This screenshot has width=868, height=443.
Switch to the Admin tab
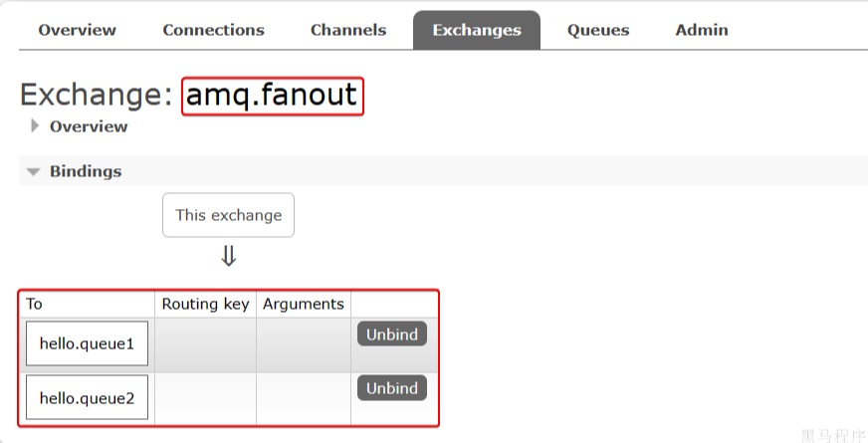pyautogui.click(x=702, y=30)
